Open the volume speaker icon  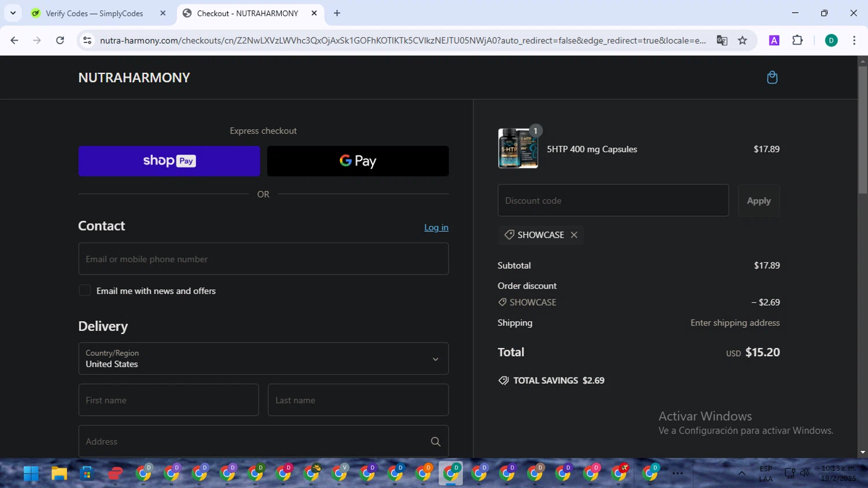pyautogui.click(x=804, y=474)
